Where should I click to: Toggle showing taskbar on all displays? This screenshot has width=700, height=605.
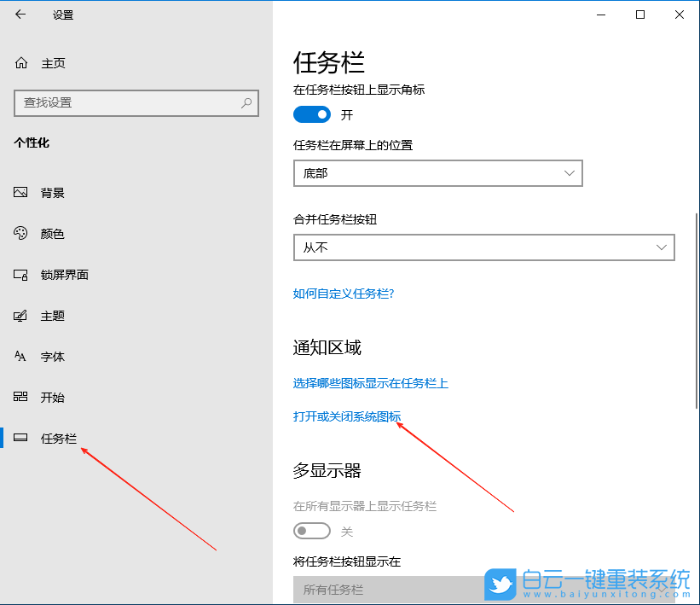click(312, 530)
